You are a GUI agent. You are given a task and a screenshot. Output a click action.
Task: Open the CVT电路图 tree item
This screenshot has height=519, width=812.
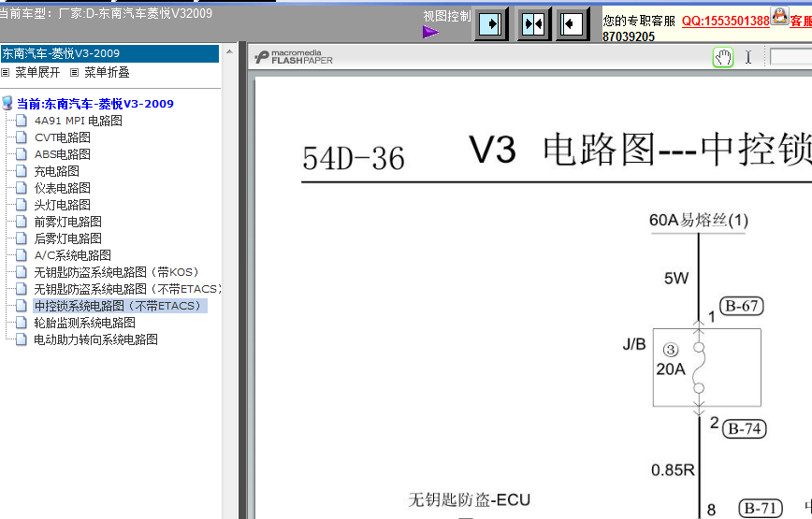coord(62,137)
